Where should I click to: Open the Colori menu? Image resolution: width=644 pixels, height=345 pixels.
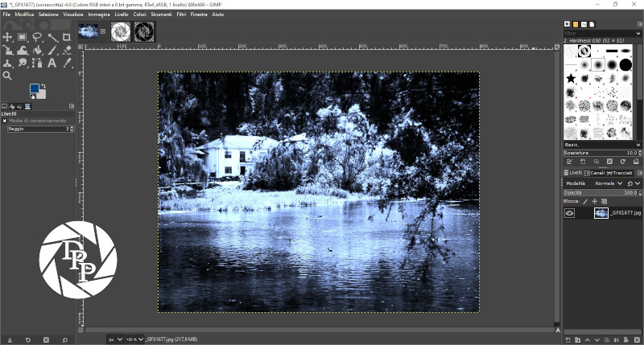coord(139,14)
